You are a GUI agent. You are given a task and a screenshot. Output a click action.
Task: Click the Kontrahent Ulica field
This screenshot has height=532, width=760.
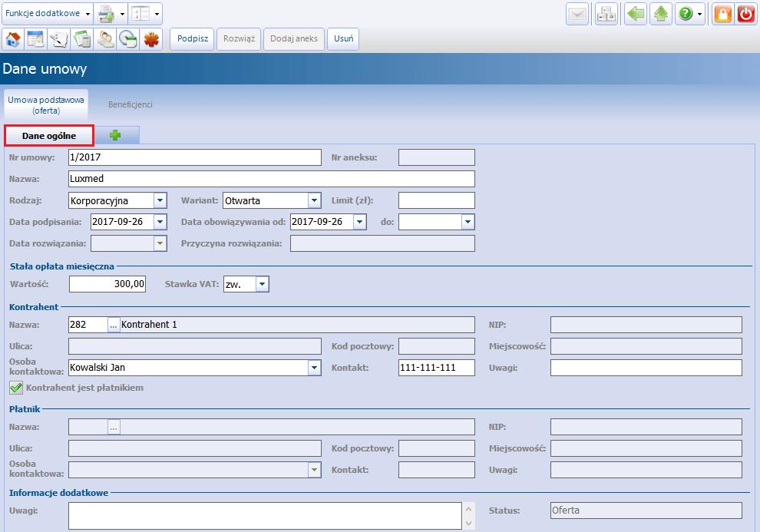pyautogui.click(x=195, y=346)
